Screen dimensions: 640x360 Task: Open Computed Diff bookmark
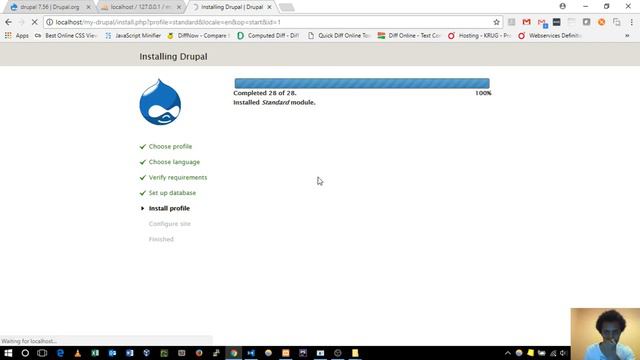pyautogui.click(x=268, y=36)
